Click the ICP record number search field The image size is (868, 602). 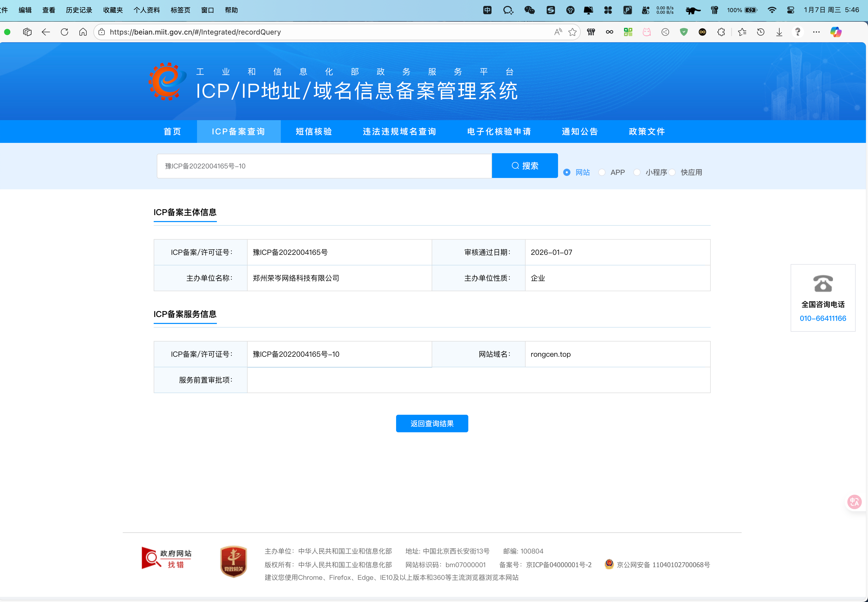(324, 166)
